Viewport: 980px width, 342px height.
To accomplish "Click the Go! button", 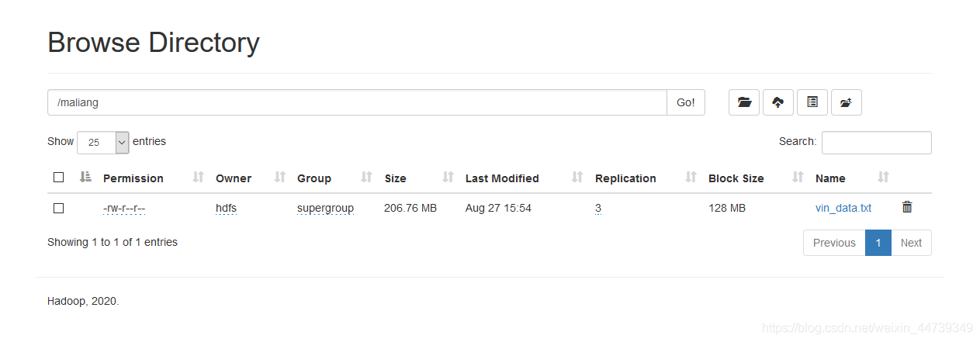I will pos(686,102).
